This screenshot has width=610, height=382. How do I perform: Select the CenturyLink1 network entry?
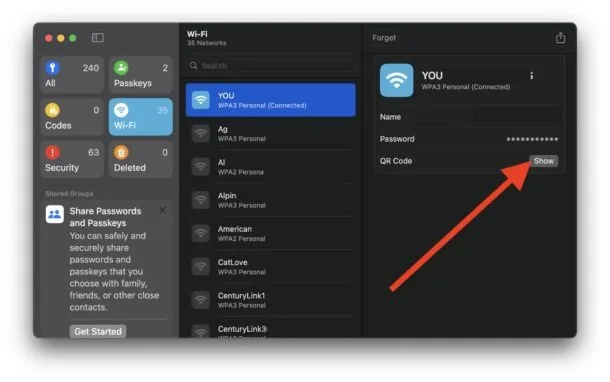click(x=271, y=300)
